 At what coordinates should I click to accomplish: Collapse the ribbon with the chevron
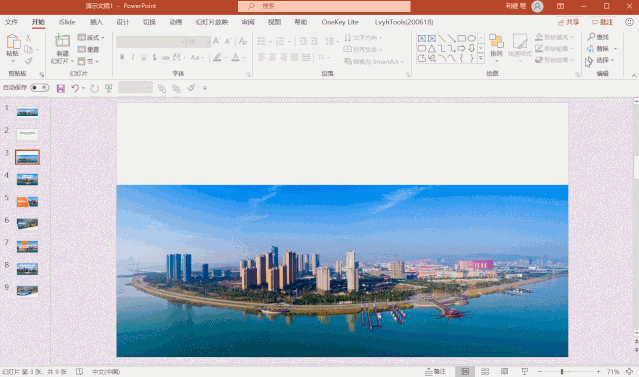(x=634, y=75)
